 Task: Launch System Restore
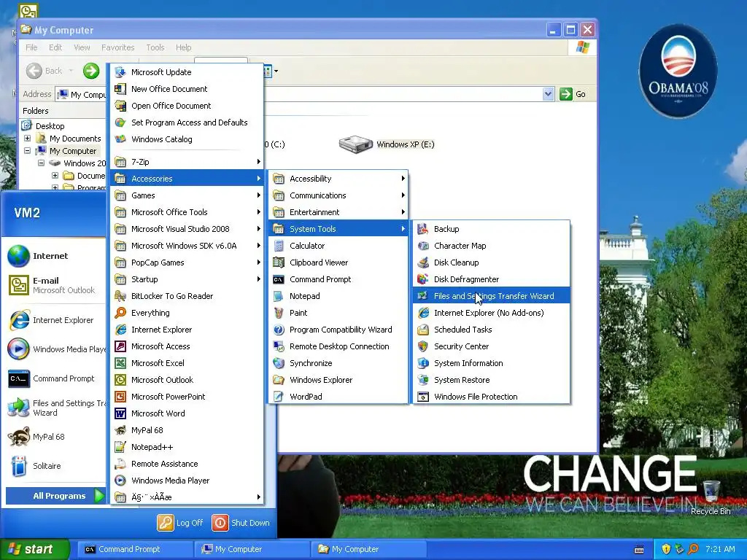click(x=491, y=380)
